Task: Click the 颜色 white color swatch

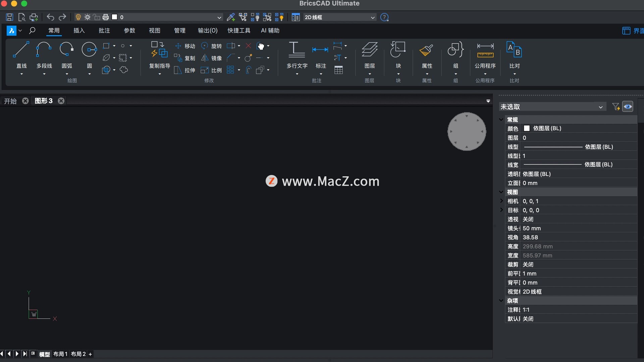Action: (527, 128)
